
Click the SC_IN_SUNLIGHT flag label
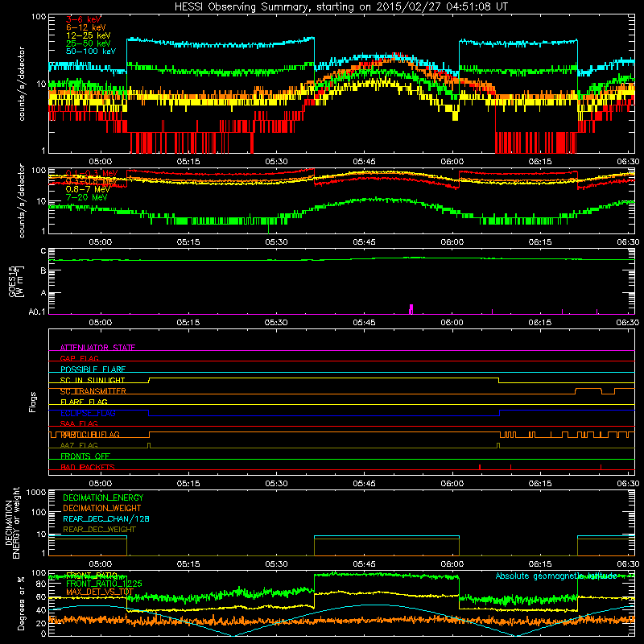(x=93, y=380)
